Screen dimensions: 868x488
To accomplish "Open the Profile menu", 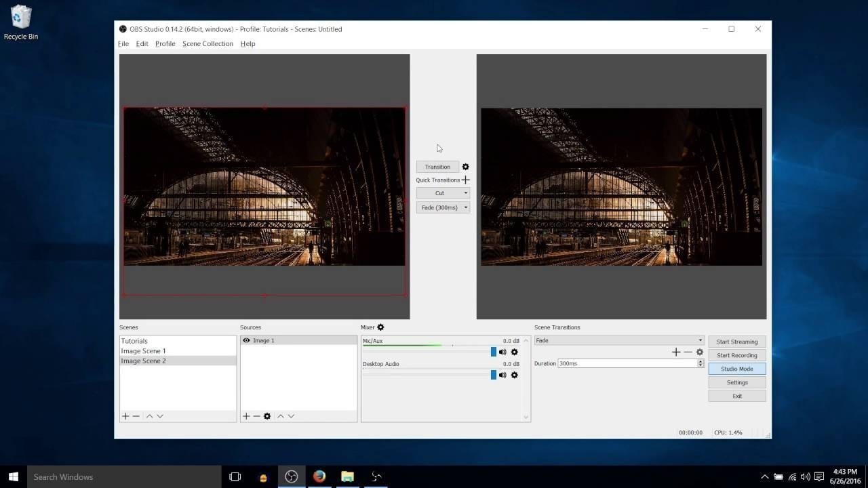I will (165, 43).
